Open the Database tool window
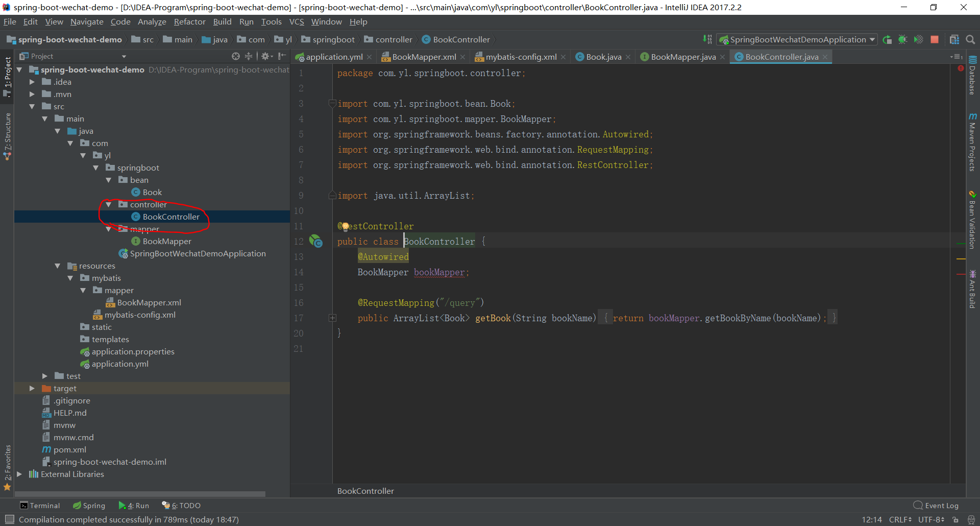Viewport: 980px width, 526px height. click(x=972, y=75)
